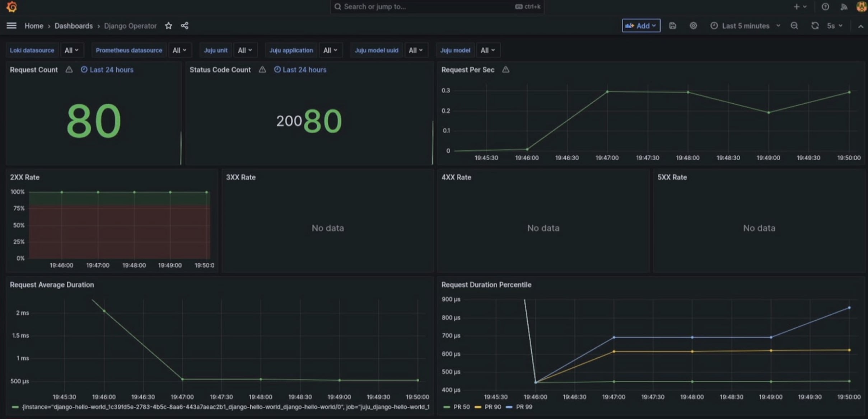Open the Loki datasource All dropdown
This screenshot has height=419, width=868.
coord(72,50)
